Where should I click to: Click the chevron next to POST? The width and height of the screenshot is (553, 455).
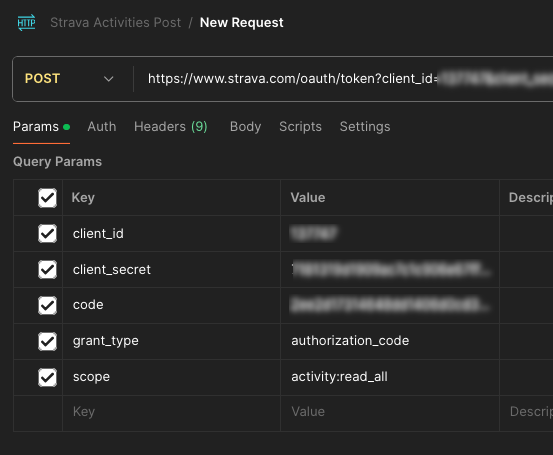click(x=109, y=79)
